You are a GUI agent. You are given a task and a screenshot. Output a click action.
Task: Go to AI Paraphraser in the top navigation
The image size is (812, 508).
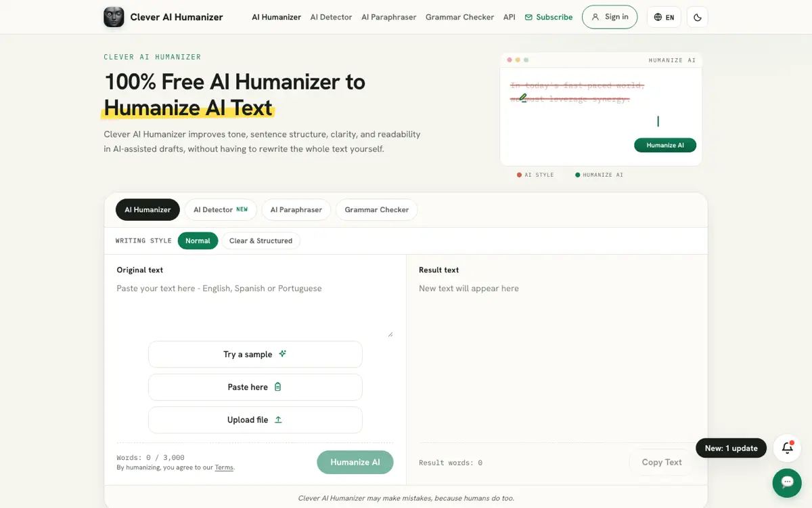[x=388, y=17]
